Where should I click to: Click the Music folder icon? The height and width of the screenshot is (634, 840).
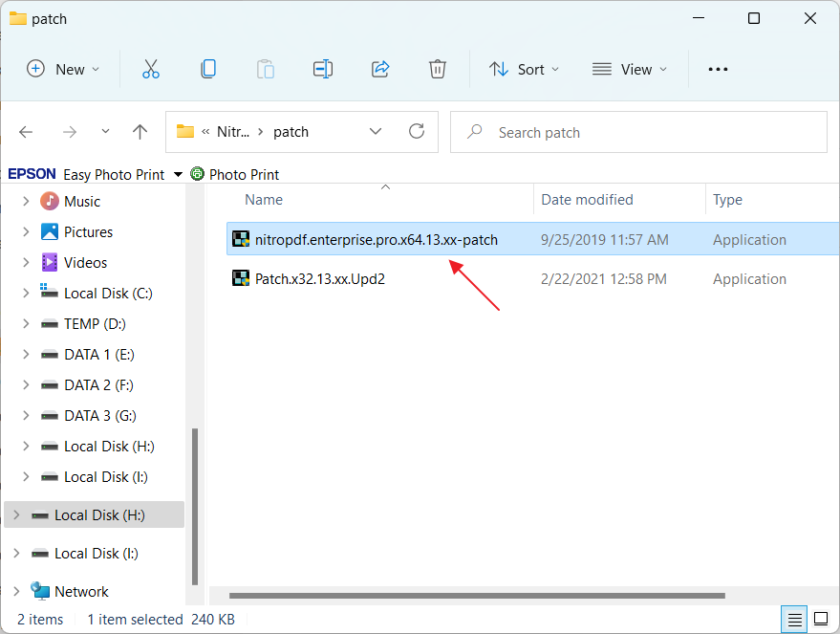[50, 201]
